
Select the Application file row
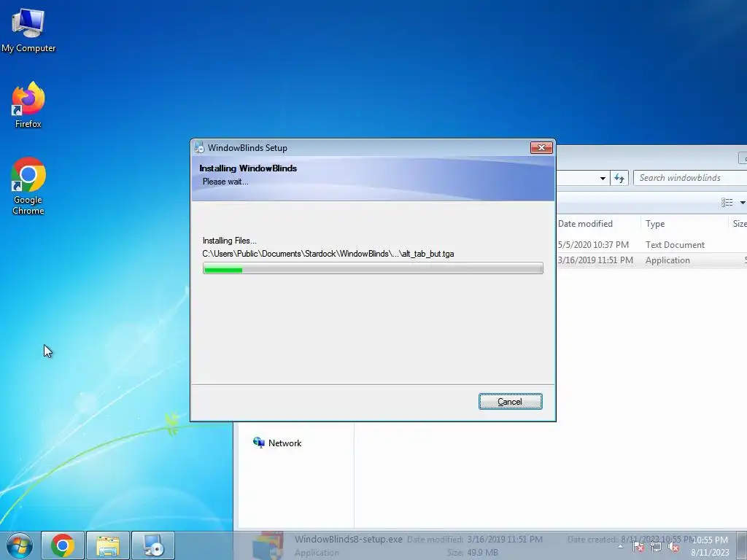(651, 260)
